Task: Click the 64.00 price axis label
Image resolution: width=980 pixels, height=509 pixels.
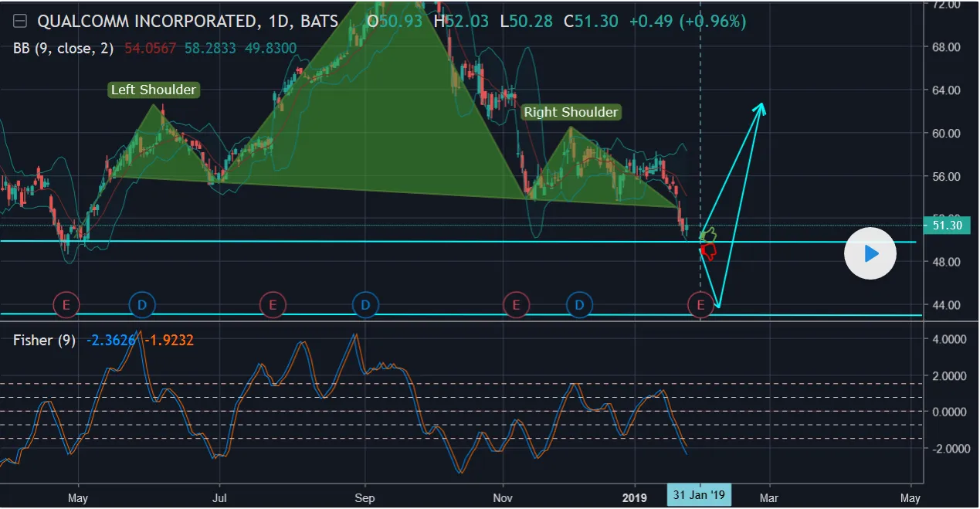Action: 946,90
